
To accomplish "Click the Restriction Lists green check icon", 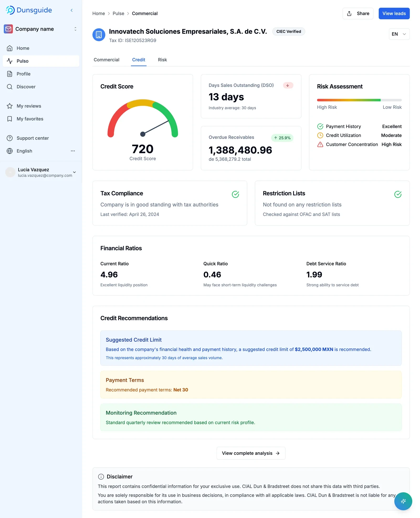I will (398, 194).
